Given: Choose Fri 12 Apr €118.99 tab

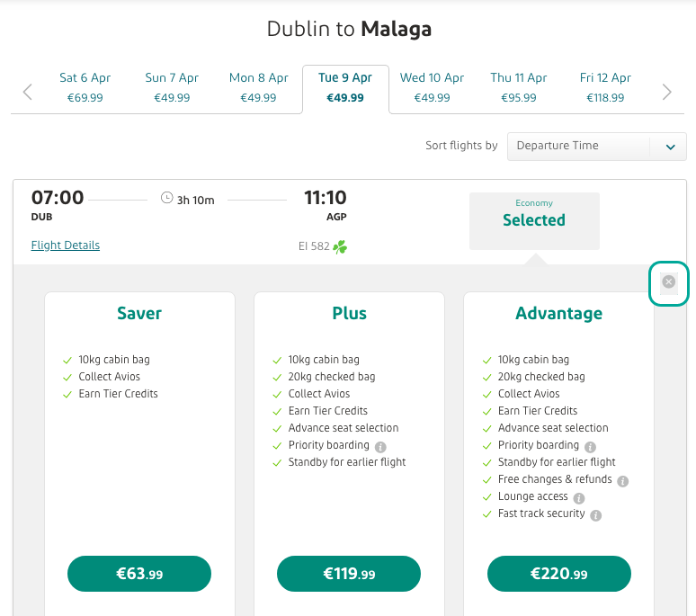Looking at the screenshot, I should point(605,87).
